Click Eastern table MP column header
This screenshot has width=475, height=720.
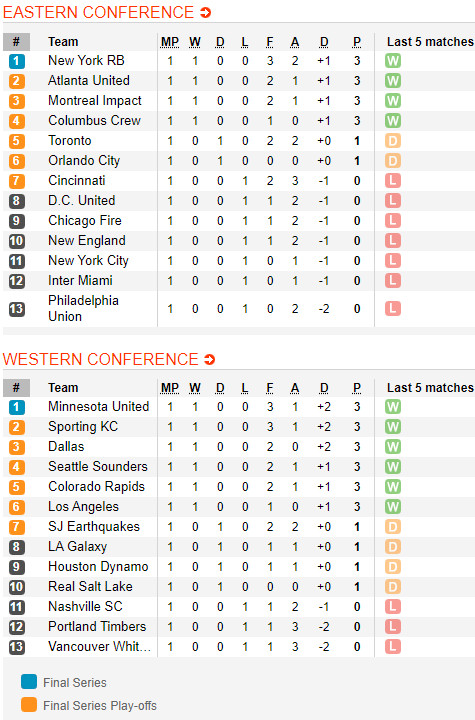170,42
